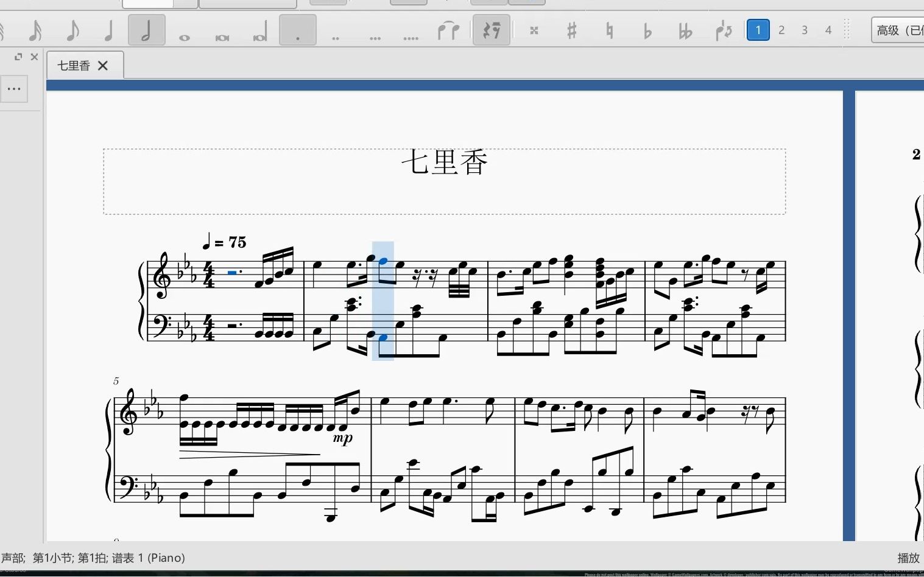This screenshot has height=577, width=924.
Task: Click page number 2 on next page
Action: [916, 155]
